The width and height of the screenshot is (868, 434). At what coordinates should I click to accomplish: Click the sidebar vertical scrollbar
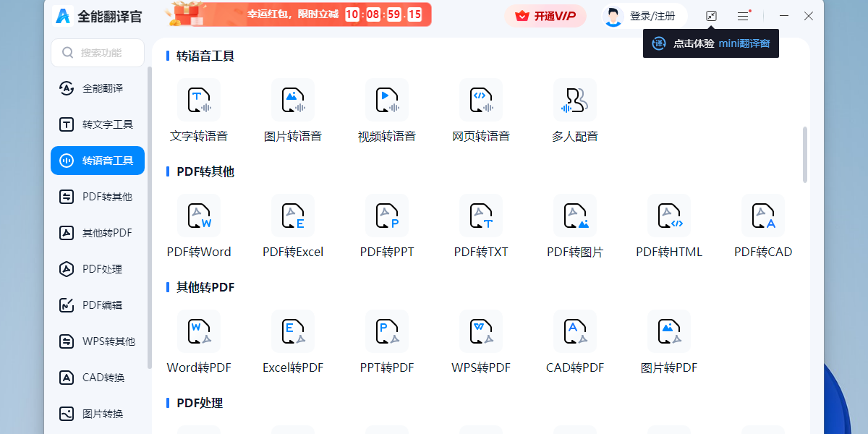[150, 217]
